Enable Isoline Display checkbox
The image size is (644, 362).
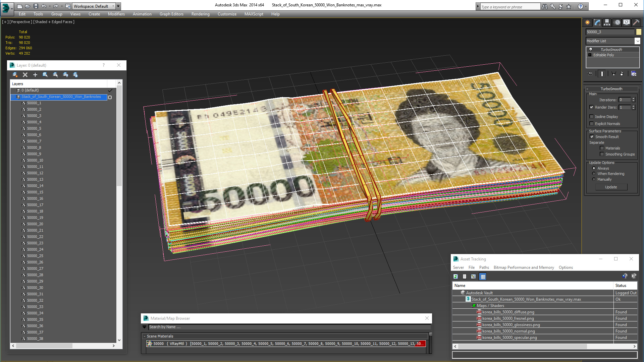pos(591,117)
